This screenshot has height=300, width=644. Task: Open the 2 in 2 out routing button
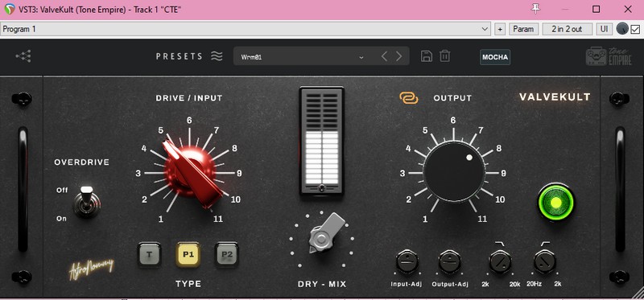(568, 29)
